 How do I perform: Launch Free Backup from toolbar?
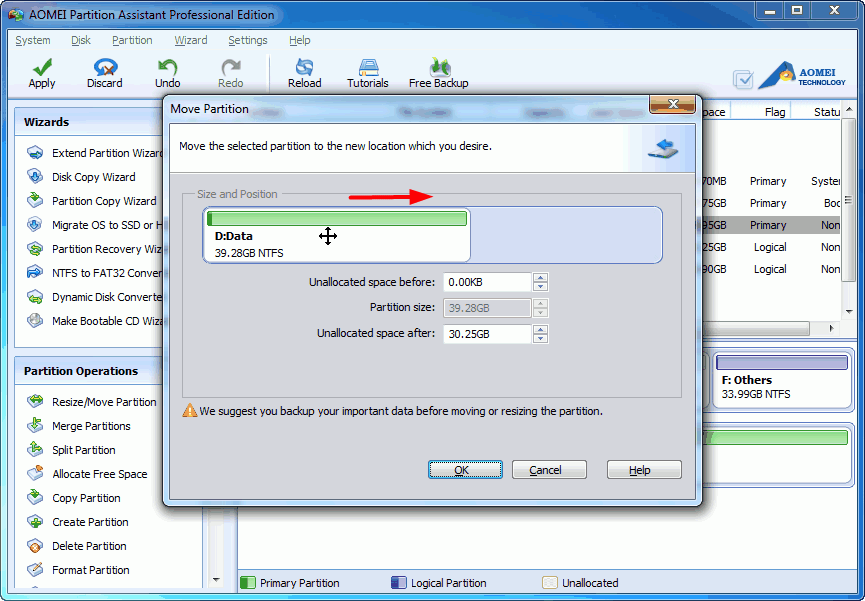[x=438, y=71]
